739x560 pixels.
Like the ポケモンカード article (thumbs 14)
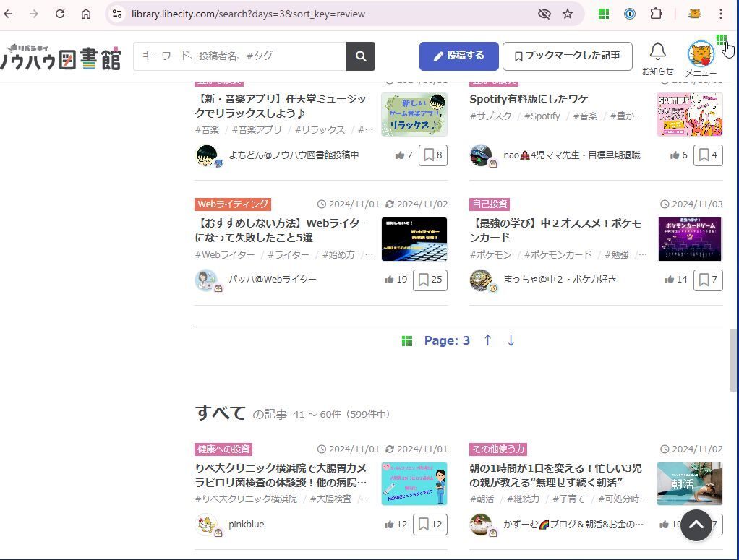pyautogui.click(x=676, y=280)
